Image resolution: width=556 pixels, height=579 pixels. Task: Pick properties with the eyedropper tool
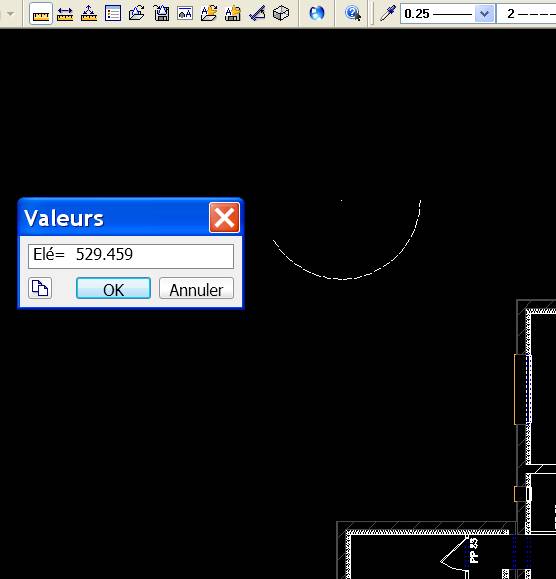coord(388,14)
